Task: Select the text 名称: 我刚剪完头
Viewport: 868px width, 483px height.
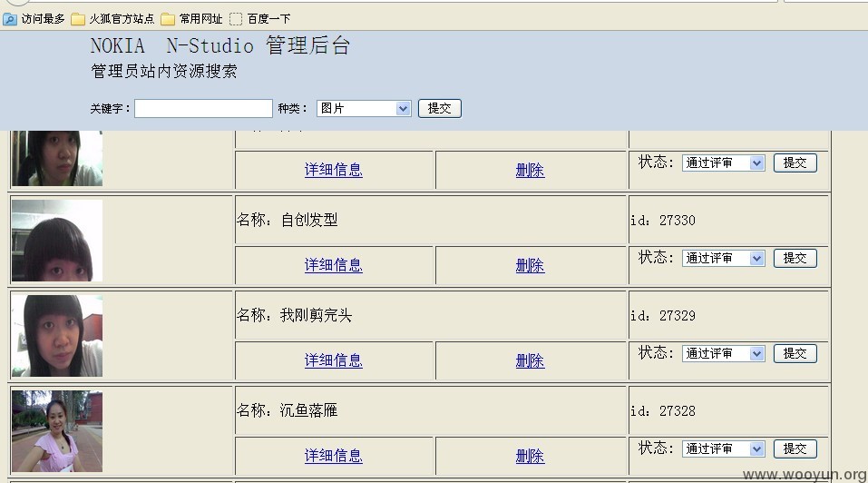Action: [294, 315]
